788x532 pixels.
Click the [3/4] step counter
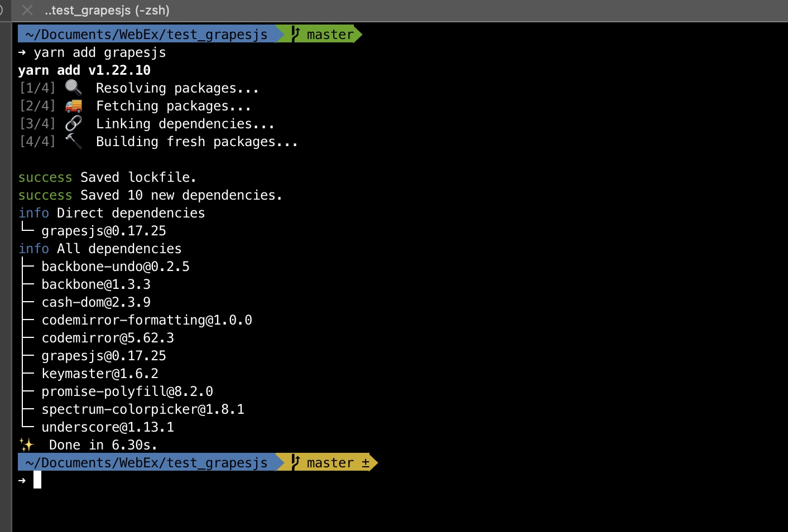coord(37,124)
